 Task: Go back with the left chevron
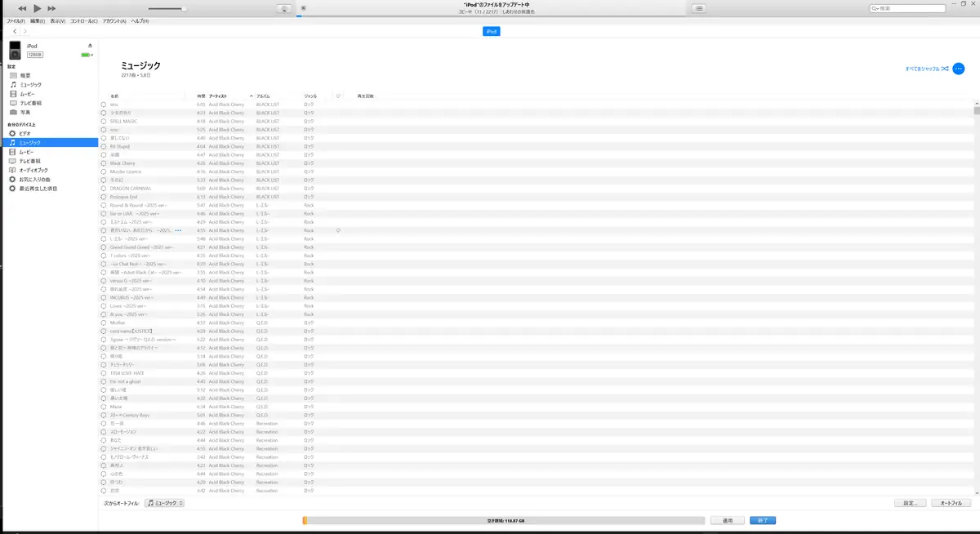15,31
